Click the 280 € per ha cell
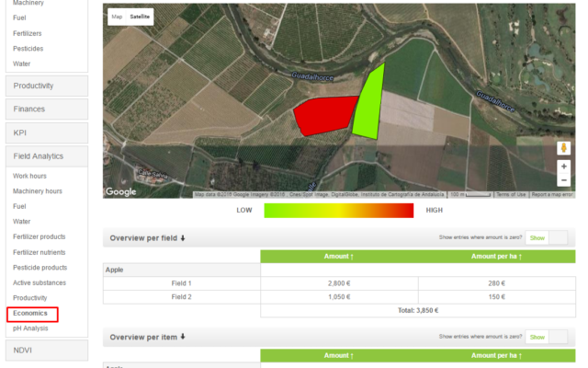This screenshot has width=588, height=368. click(496, 283)
